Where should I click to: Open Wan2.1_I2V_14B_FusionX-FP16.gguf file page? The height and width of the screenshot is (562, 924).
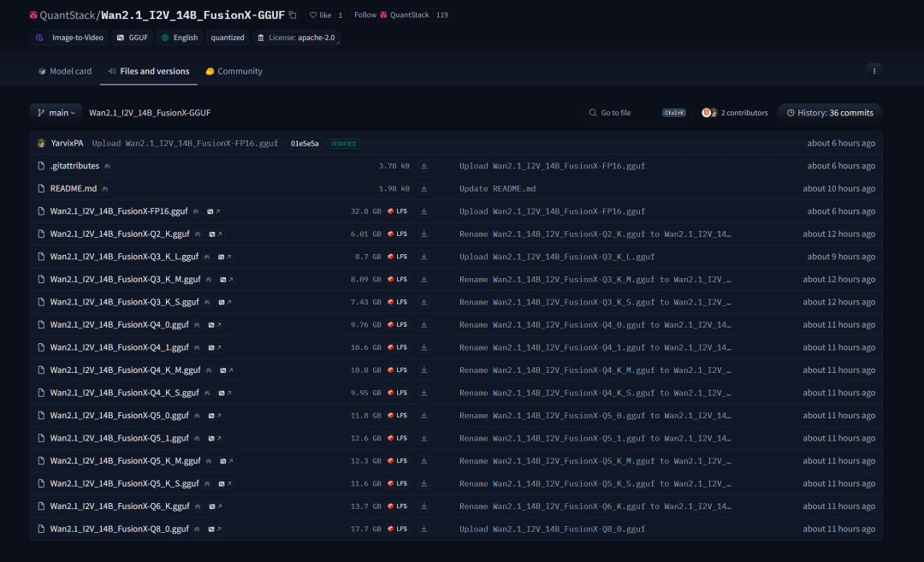[119, 211]
